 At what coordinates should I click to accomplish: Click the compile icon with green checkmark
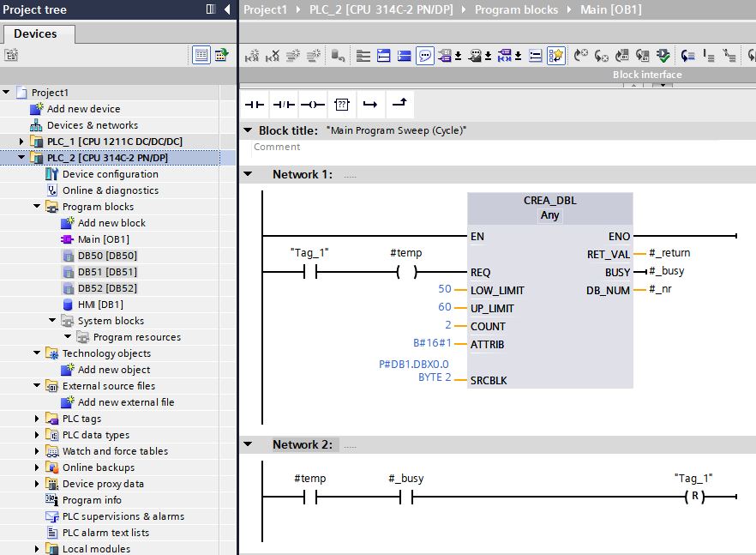(x=663, y=56)
